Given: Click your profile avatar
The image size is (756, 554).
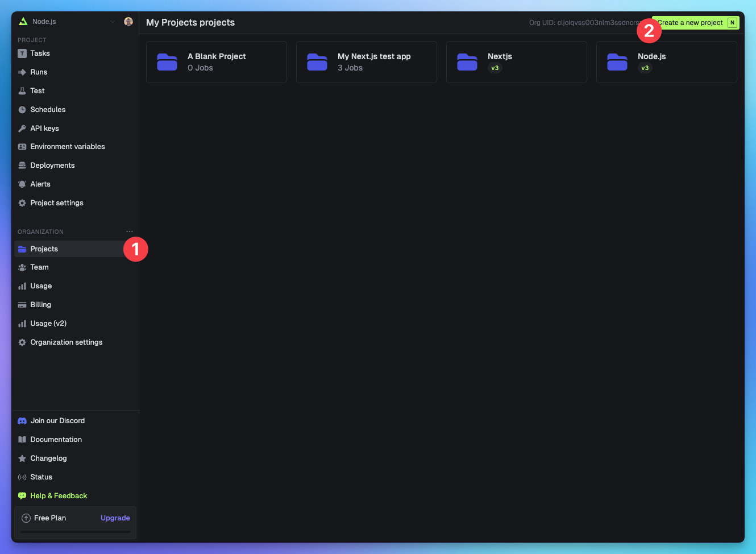Looking at the screenshot, I should (128, 22).
